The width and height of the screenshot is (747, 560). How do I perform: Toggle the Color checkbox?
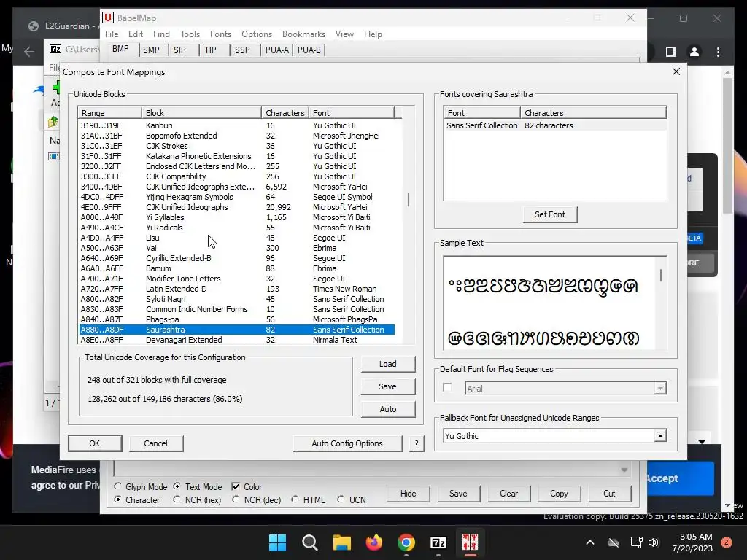(236, 486)
